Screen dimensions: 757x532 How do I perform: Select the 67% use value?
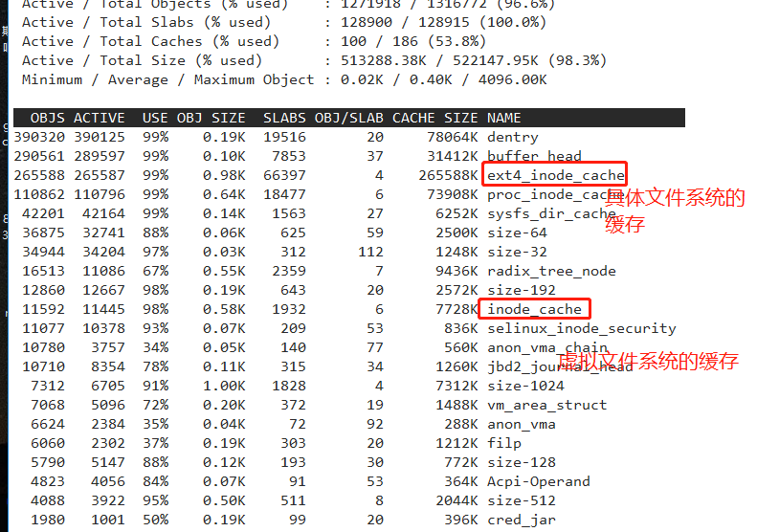pyautogui.click(x=155, y=271)
